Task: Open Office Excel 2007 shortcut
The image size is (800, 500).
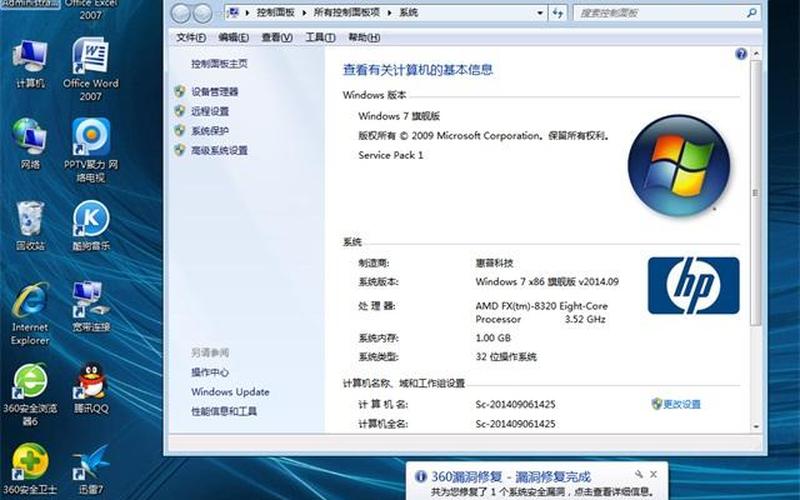Action: [91, 10]
